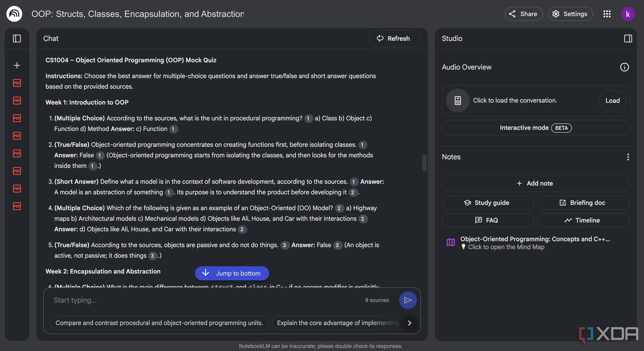Toggle Interactive mode BETA
This screenshot has height=351, width=644.
click(x=536, y=128)
